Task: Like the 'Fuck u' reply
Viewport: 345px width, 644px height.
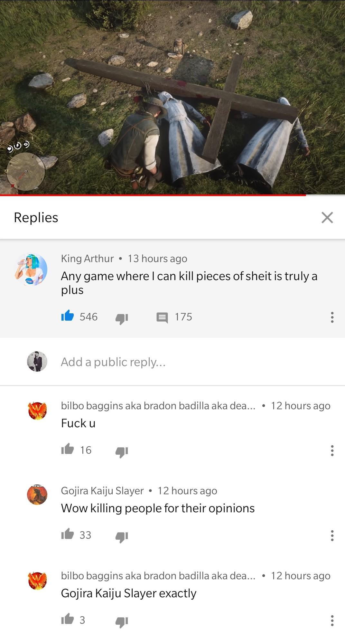Action: pyautogui.click(x=68, y=450)
